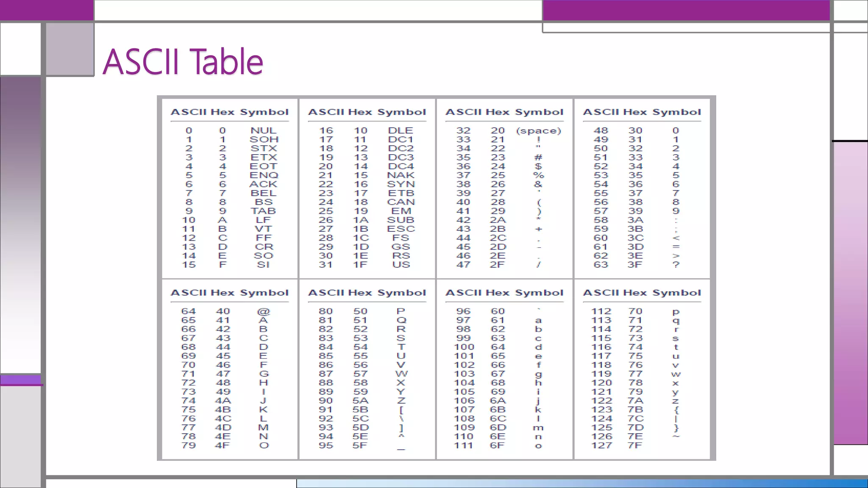Click the lowercase p symbol for 112

click(676, 311)
